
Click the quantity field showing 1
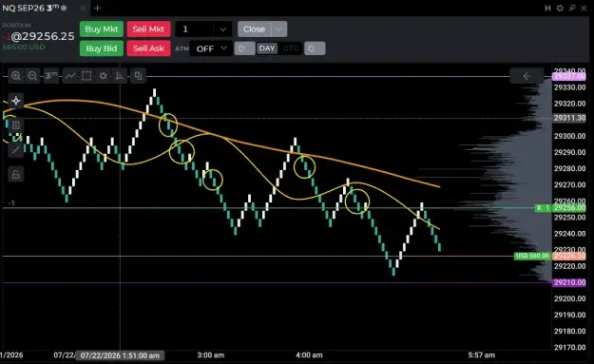195,29
